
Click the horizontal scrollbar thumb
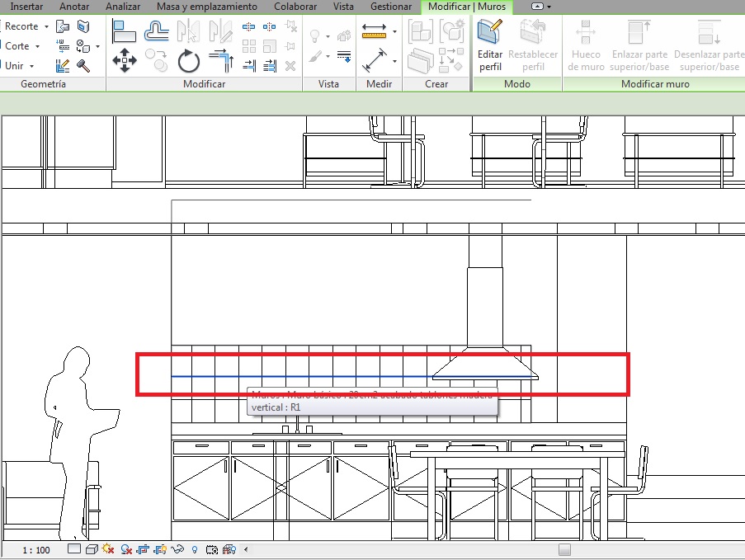click(x=564, y=549)
